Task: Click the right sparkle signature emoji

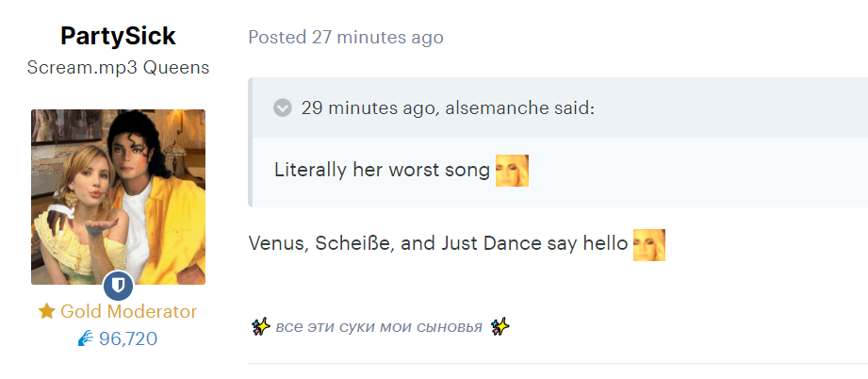Action: click(500, 327)
